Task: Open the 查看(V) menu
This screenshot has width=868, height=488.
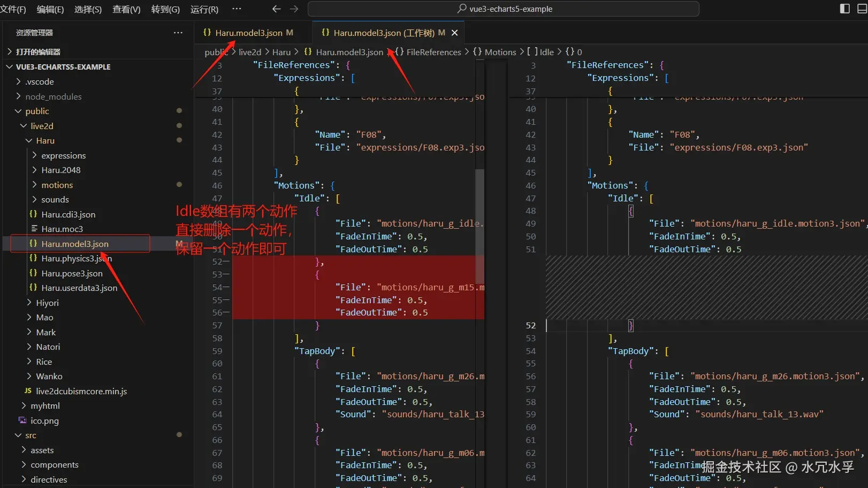Action: [x=126, y=9]
